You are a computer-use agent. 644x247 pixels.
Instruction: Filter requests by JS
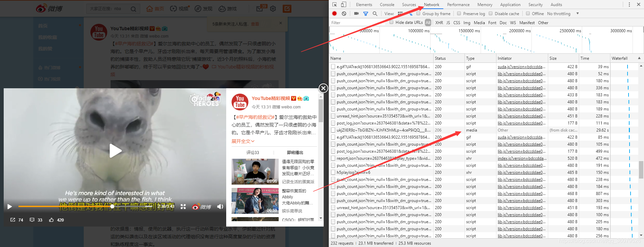click(448, 22)
